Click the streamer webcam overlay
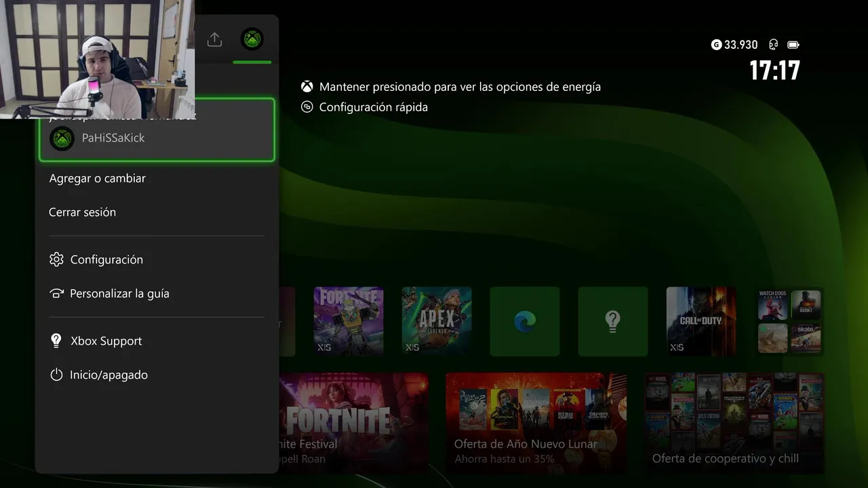 (x=97, y=59)
